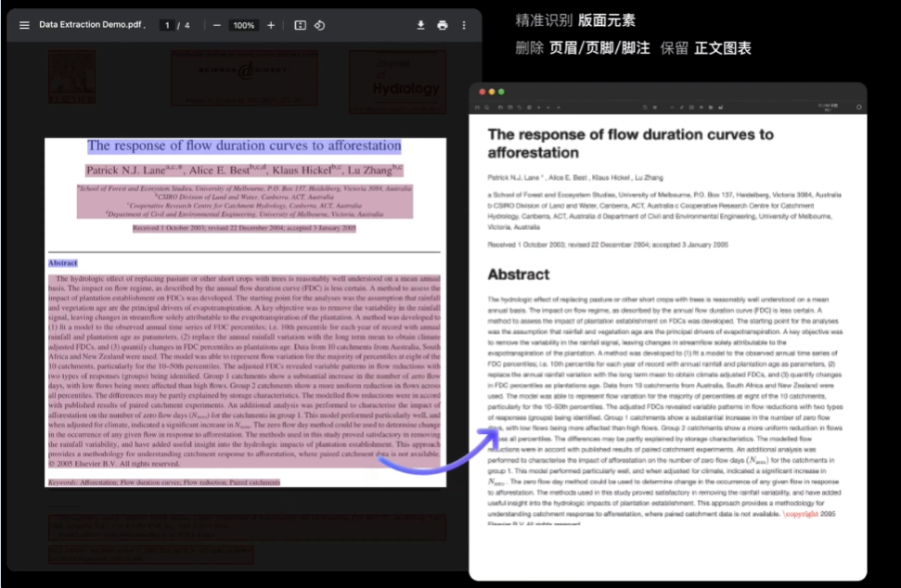
Task: Click the 页眉/页脚/脚注 caption text
Action: pos(599,48)
